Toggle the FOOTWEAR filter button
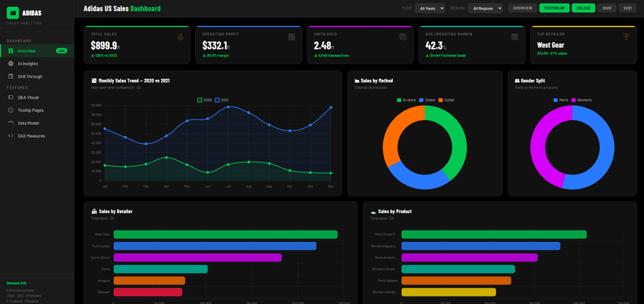 [555, 8]
